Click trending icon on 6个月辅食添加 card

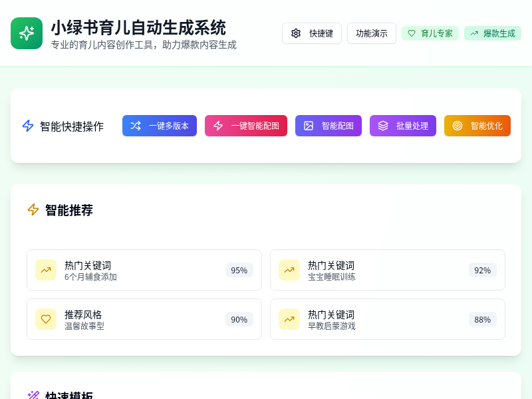tap(46, 270)
